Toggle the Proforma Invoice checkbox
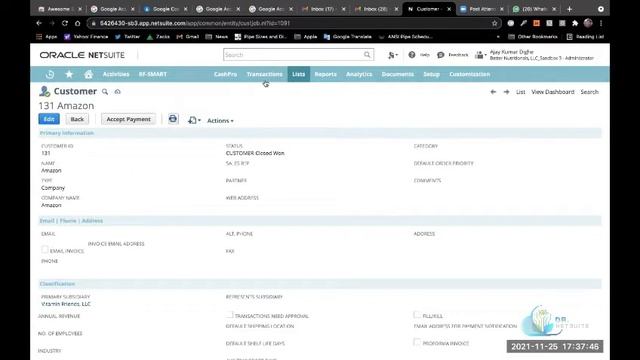This screenshot has width=640, height=360. tap(417, 342)
